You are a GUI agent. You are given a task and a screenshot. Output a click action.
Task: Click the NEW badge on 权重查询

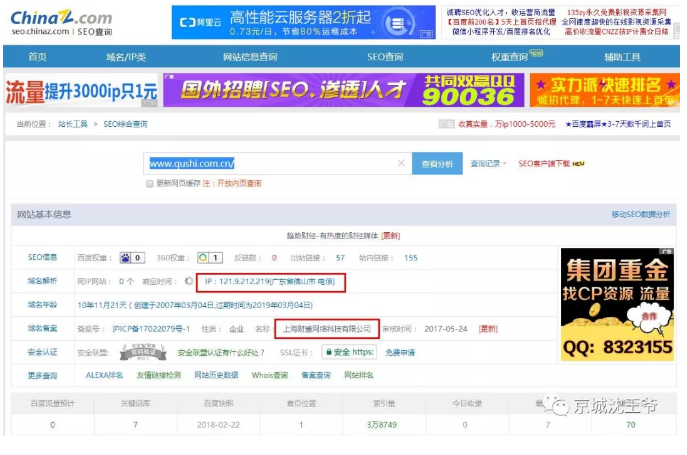click(536, 53)
